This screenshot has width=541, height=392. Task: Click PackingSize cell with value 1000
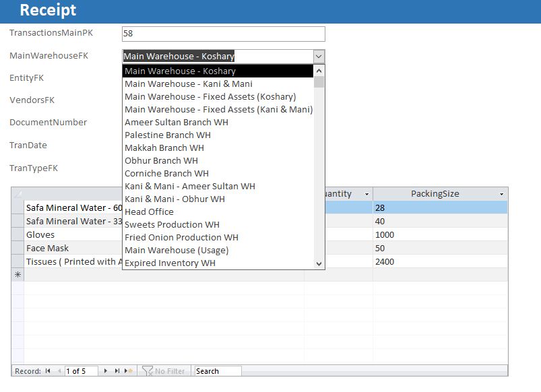click(440, 234)
